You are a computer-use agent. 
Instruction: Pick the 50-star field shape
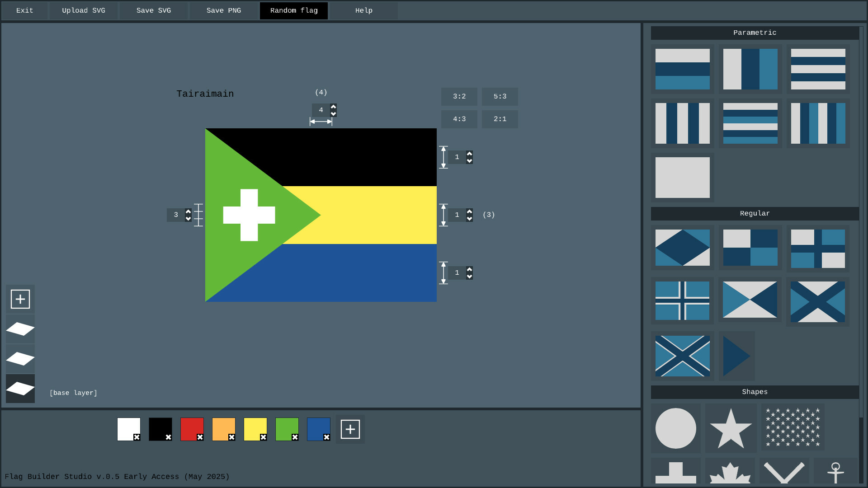click(x=793, y=427)
